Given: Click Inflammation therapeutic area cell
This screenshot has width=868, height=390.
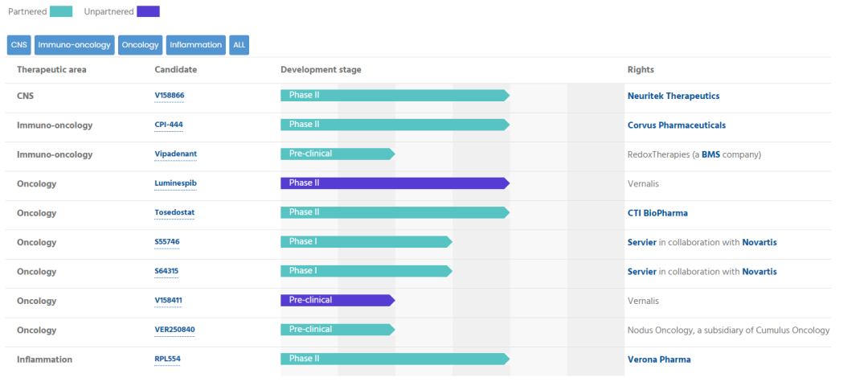Looking at the screenshot, I should point(44,359).
